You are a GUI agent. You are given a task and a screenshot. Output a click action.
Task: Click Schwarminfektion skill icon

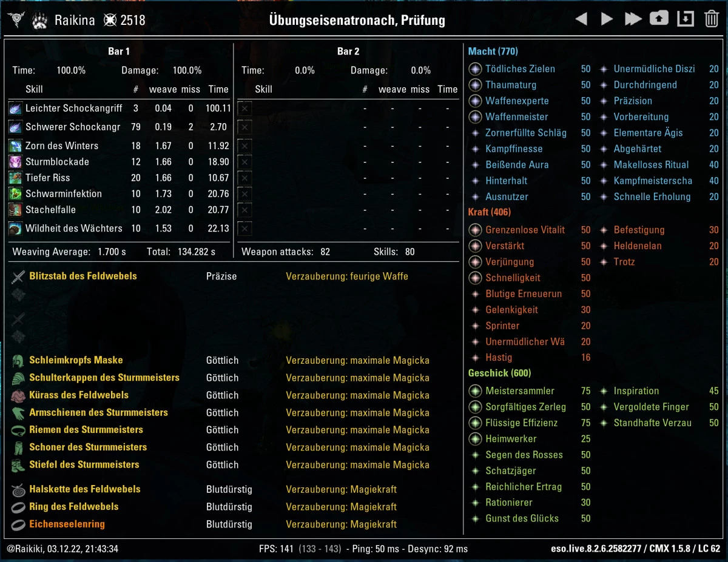click(16, 194)
